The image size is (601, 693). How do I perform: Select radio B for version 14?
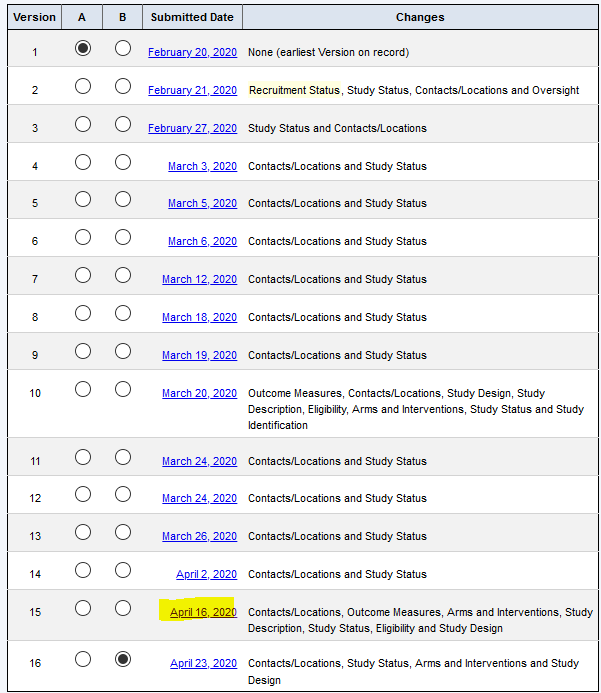pyautogui.click(x=122, y=570)
